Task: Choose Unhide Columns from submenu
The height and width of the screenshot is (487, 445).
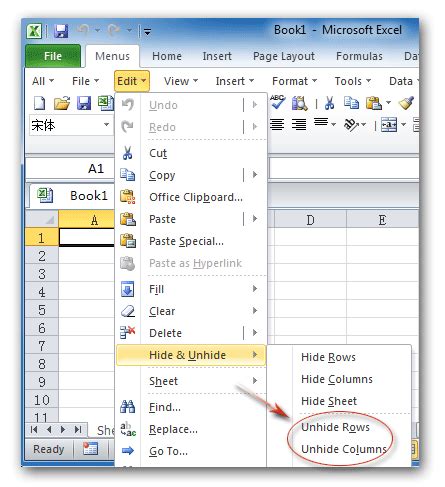Action: pos(344,449)
